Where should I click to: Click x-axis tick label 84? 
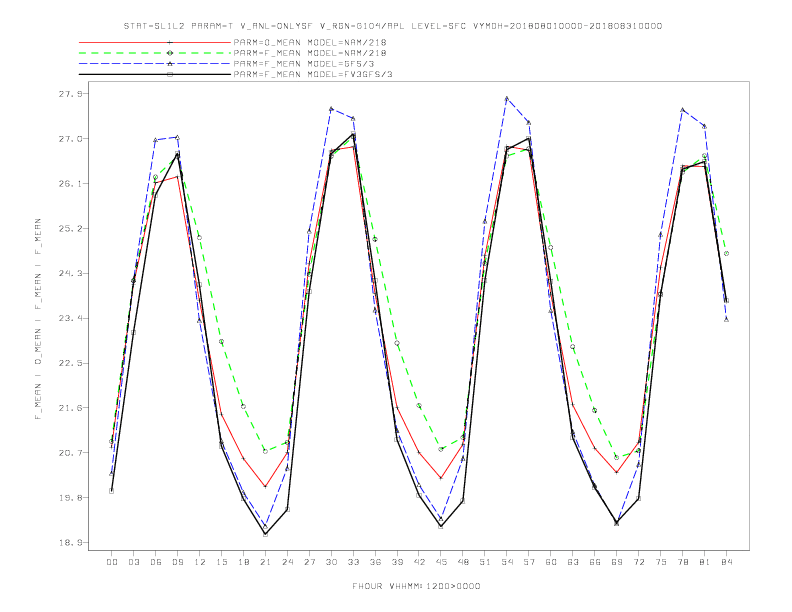coord(727,562)
